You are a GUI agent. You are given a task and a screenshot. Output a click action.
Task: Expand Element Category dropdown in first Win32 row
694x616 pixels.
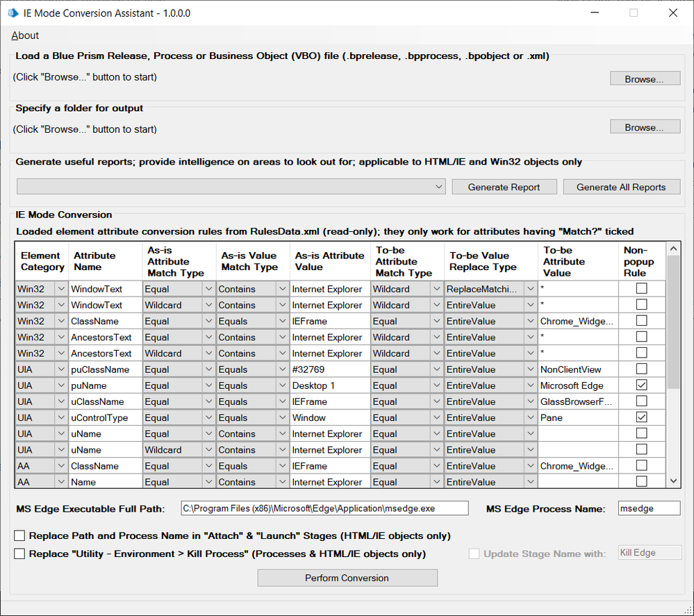tap(60, 289)
